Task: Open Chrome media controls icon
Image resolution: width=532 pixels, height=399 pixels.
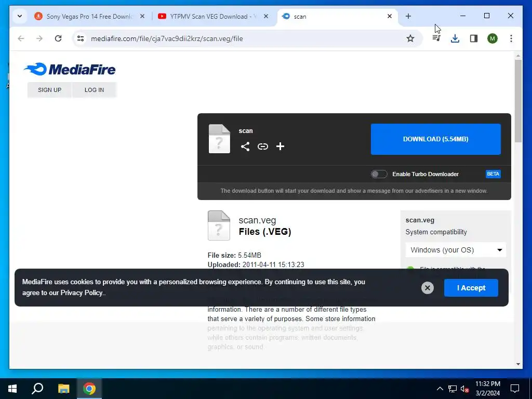Action: pos(436,38)
